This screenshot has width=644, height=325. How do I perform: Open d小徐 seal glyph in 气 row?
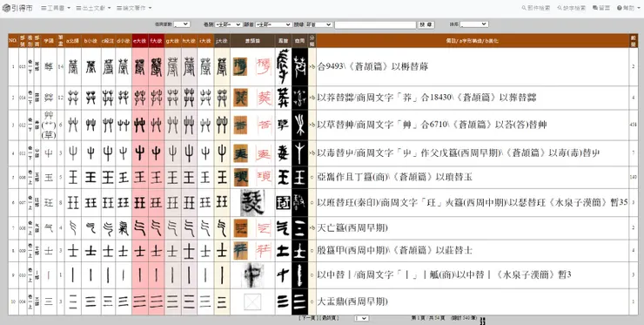coord(124,228)
